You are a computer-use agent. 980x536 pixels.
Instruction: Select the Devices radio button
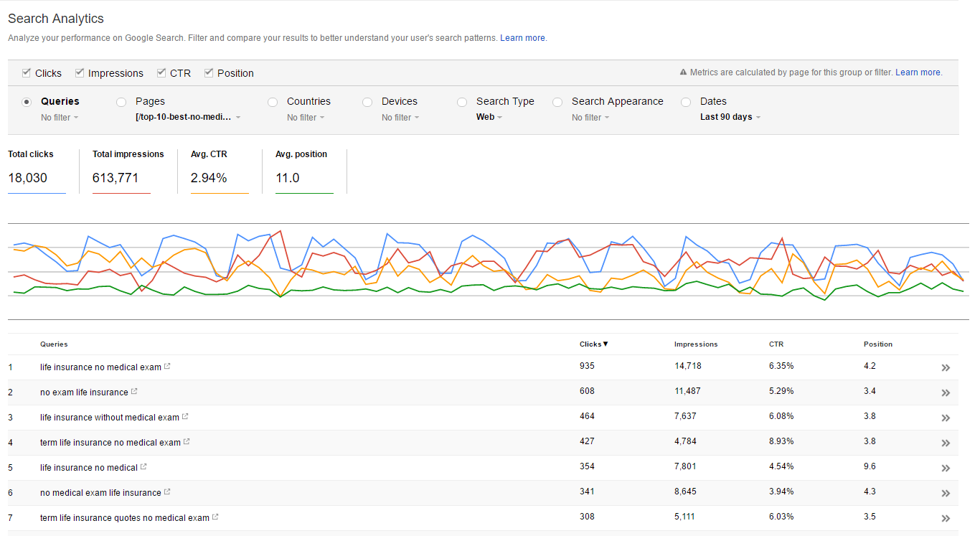click(x=367, y=102)
